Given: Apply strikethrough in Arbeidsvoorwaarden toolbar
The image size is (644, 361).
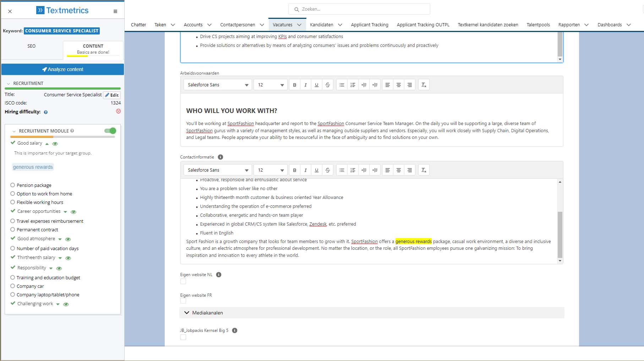Looking at the screenshot, I should [328, 85].
